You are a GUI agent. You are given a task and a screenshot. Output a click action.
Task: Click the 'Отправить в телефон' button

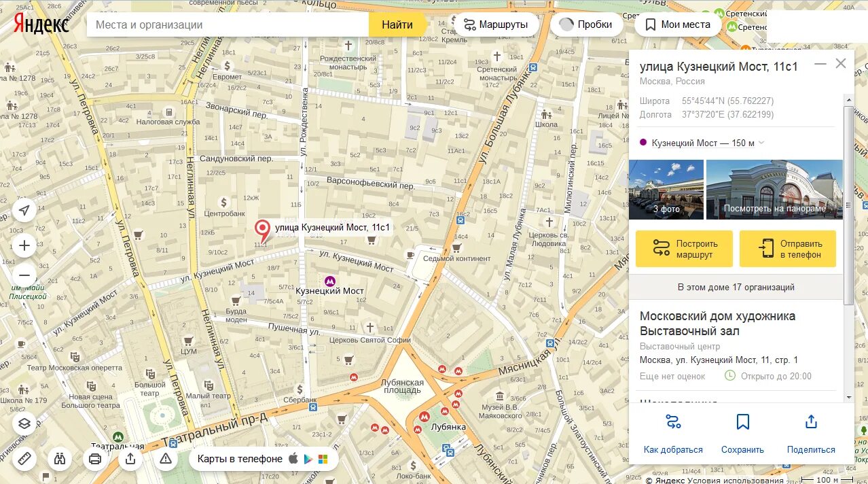point(788,249)
